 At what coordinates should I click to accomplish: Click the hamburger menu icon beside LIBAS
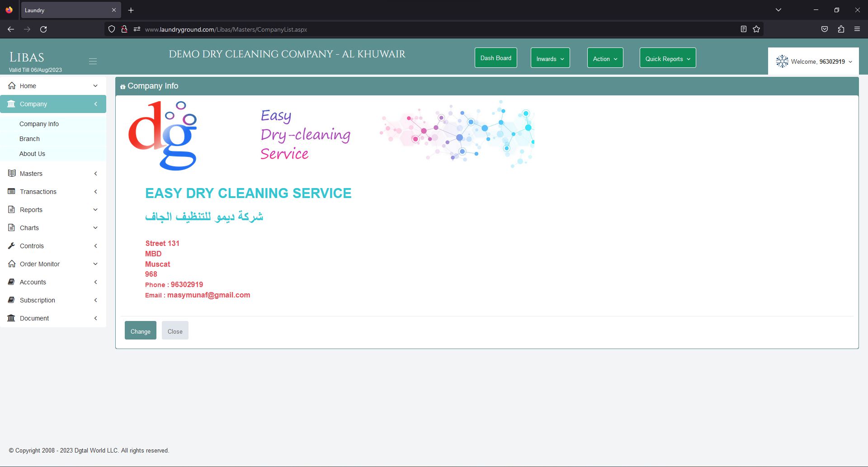point(93,61)
